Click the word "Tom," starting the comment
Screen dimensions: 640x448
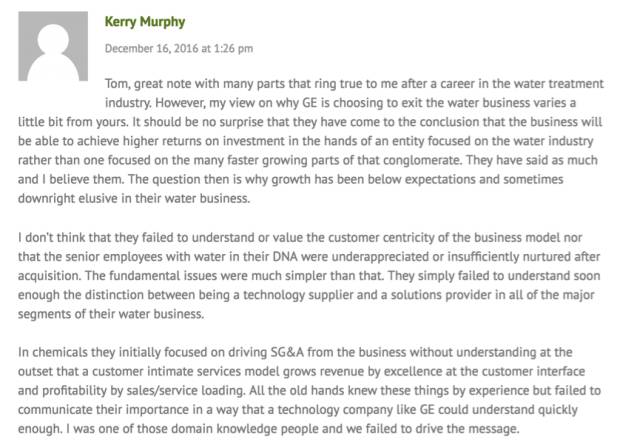point(118,84)
